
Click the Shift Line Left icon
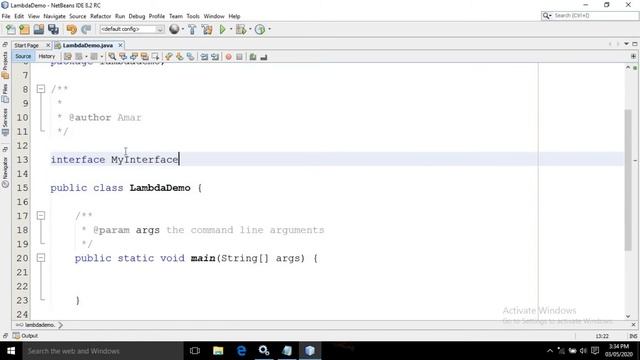[204, 57]
